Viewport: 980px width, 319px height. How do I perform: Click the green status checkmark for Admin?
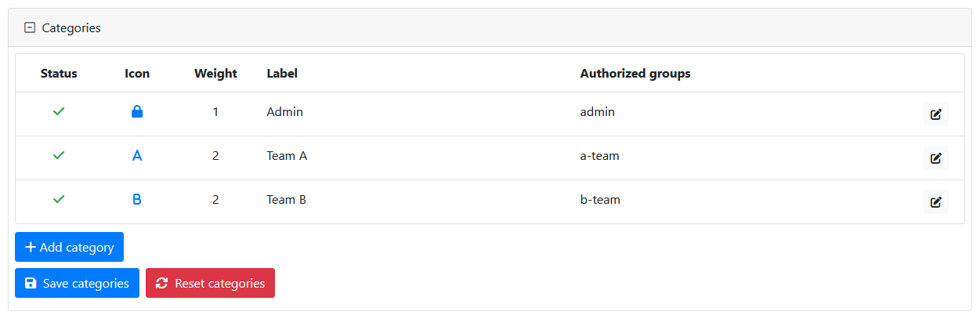click(59, 112)
